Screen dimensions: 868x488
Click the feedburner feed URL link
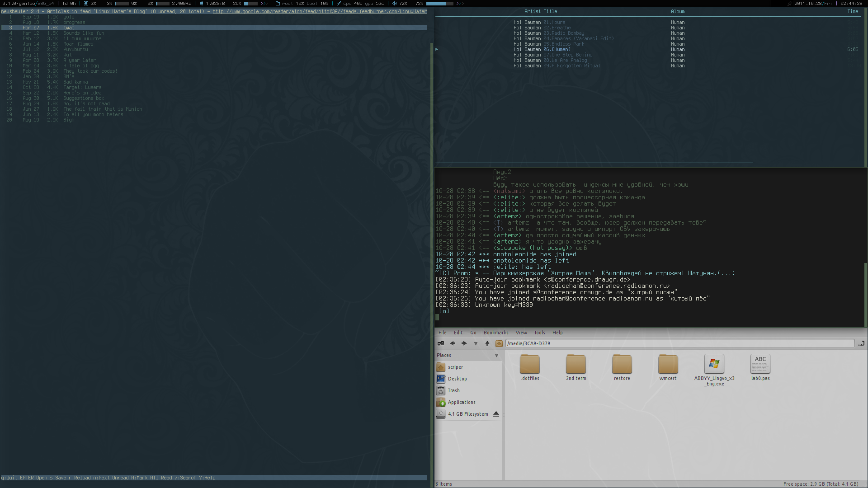click(319, 11)
